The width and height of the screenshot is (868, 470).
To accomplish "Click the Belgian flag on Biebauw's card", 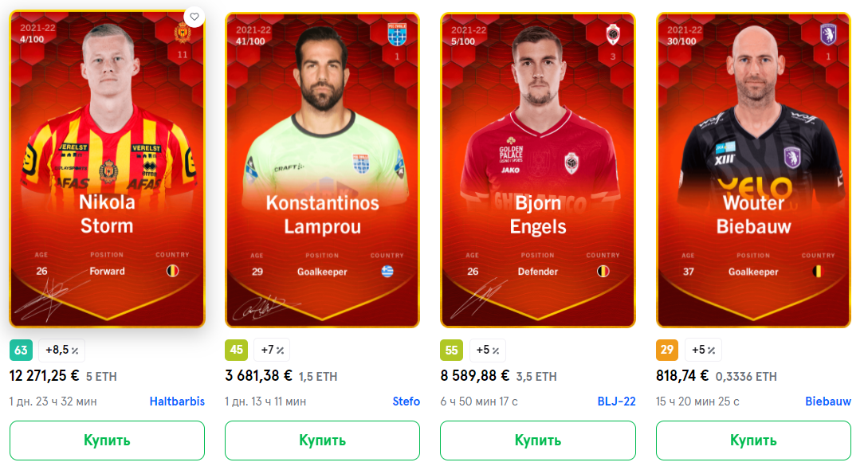I will 818,272.
